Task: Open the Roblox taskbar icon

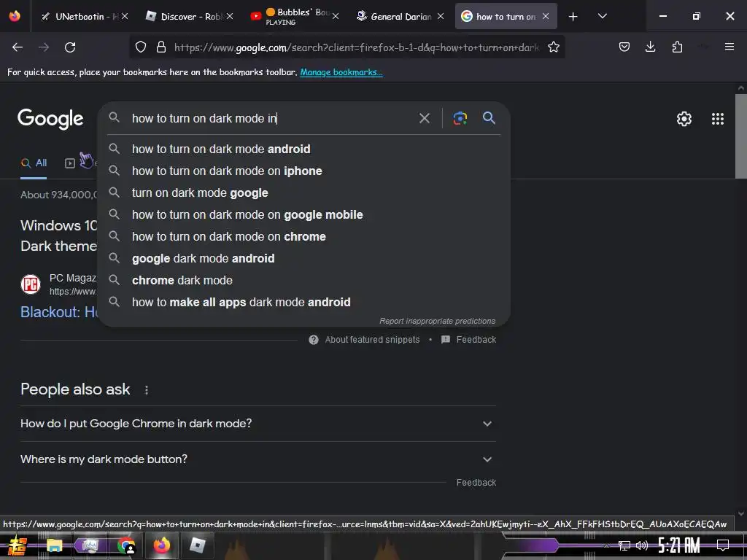Action: 197,545
